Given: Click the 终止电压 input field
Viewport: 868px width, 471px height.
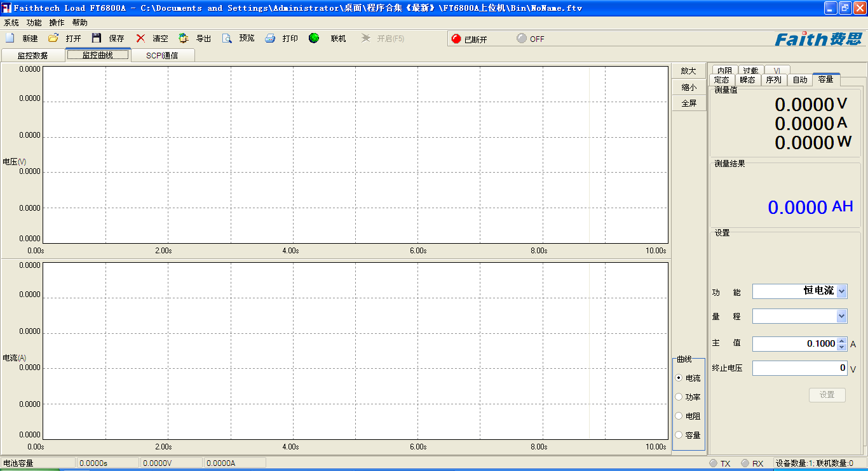Looking at the screenshot, I should [799, 368].
